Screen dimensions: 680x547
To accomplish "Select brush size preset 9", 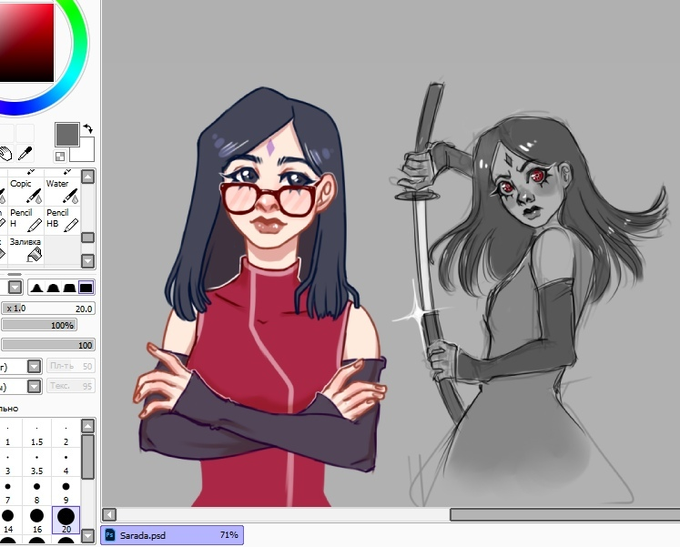I will pos(66,492).
